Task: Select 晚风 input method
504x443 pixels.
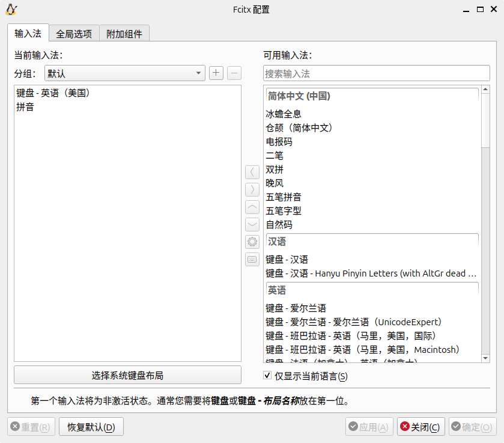Action: click(x=372, y=183)
